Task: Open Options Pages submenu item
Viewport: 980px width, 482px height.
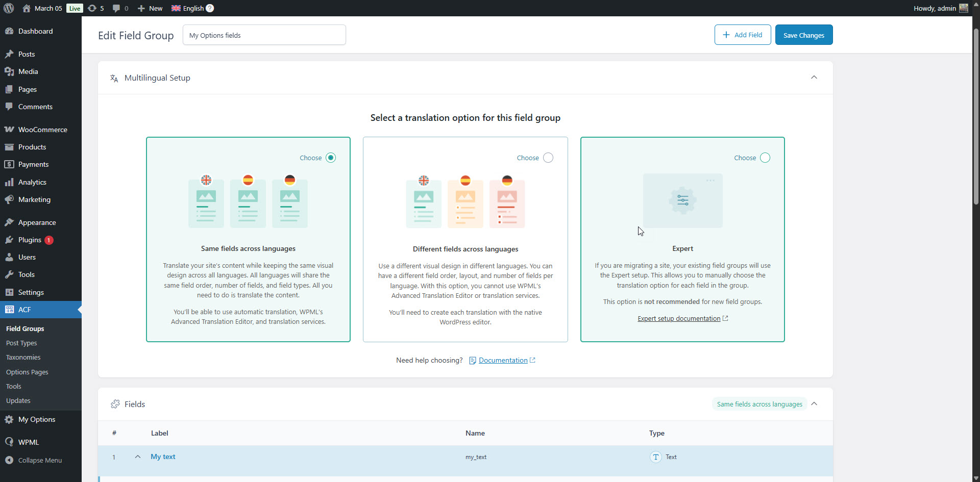Action: (x=27, y=372)
